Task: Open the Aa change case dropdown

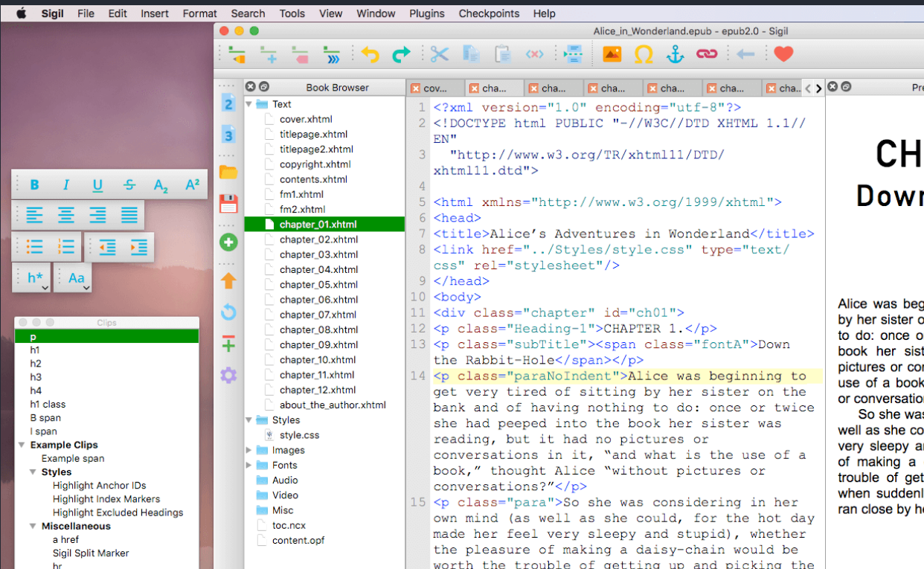Action: tap(77, 278)
